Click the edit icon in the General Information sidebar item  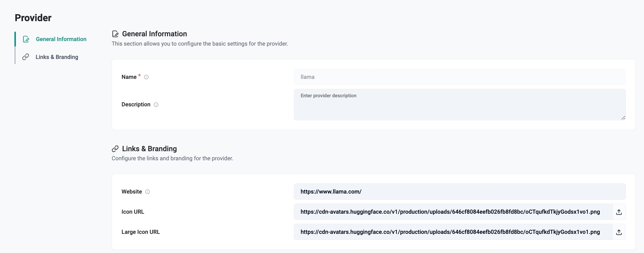(x=26, y=39)
